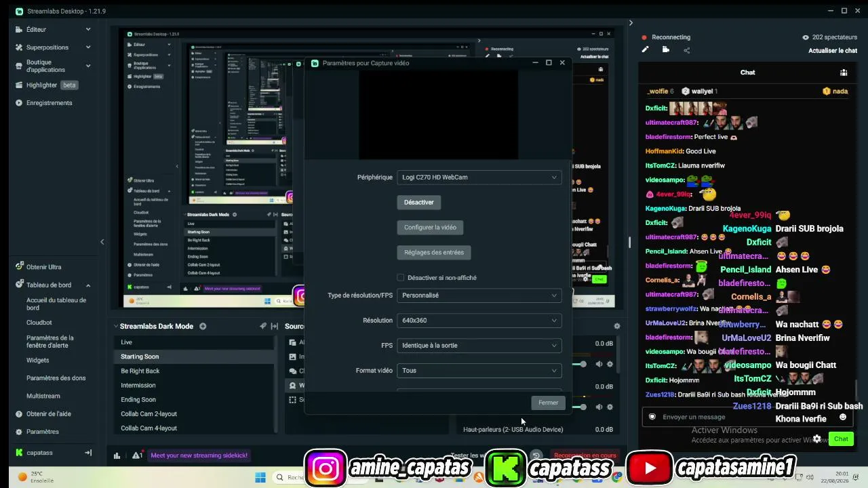Open Accueil du tableau de bord
The width and height of the screenshot is (868, 488).
(56, 304)
